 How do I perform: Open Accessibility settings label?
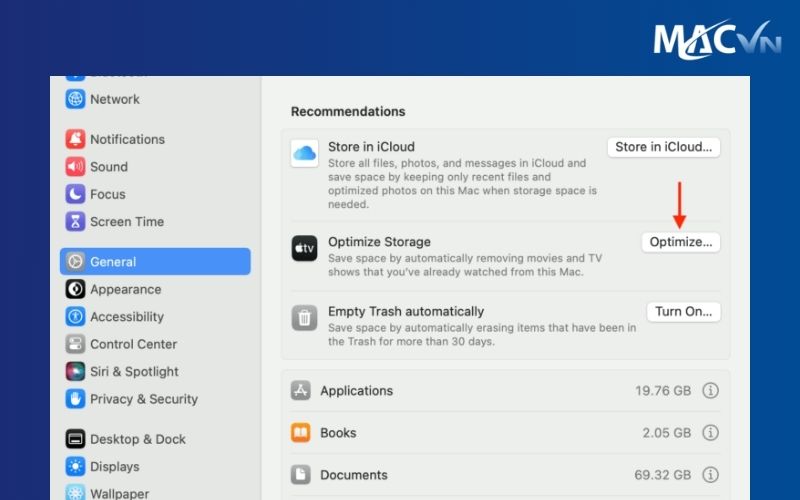(127, 317)
